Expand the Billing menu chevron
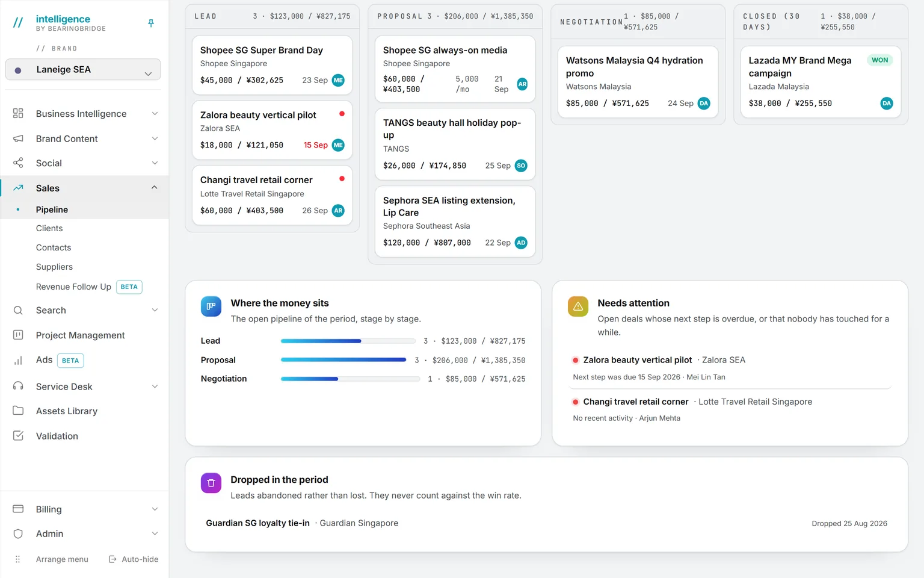Viewport: 924px width, 578px height. pos(155,509)
